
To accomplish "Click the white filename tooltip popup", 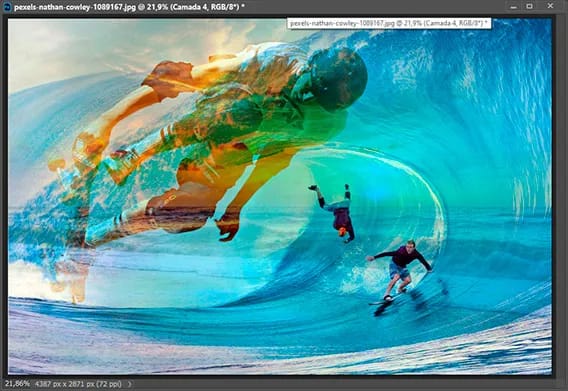I will (x=389, y=23).
